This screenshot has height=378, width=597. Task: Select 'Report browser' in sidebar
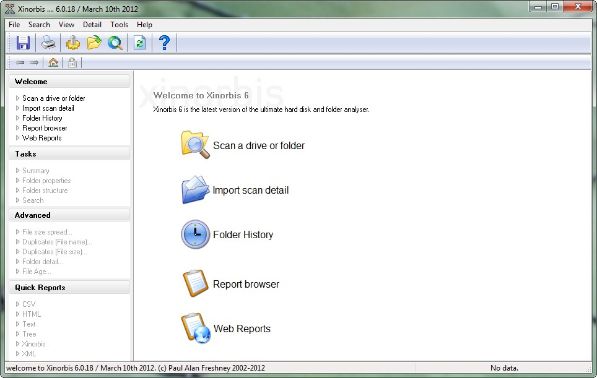[x=45, y=128]
